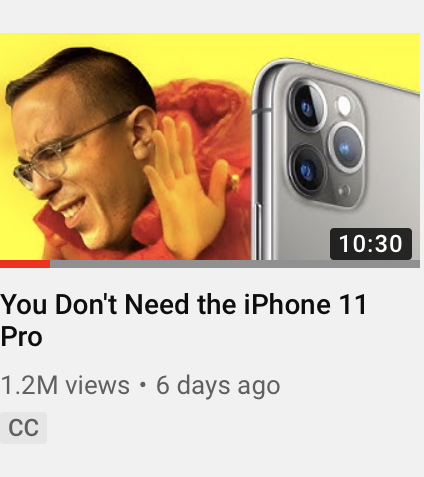Screen dimensions: 424x477
Task: Click the gray unwatched portion of progress bar
Action: tap(235, 264)
